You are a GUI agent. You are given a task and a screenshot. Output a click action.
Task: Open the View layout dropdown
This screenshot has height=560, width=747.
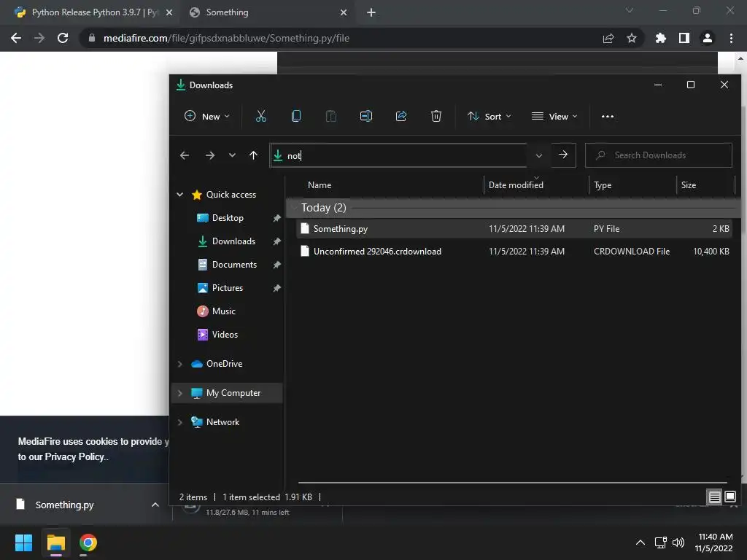[554, 116]
